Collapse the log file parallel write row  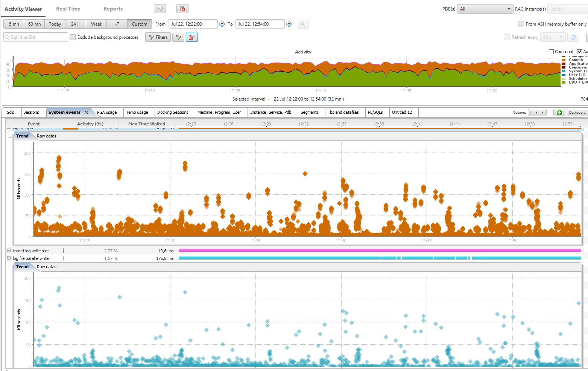point(9,258)
